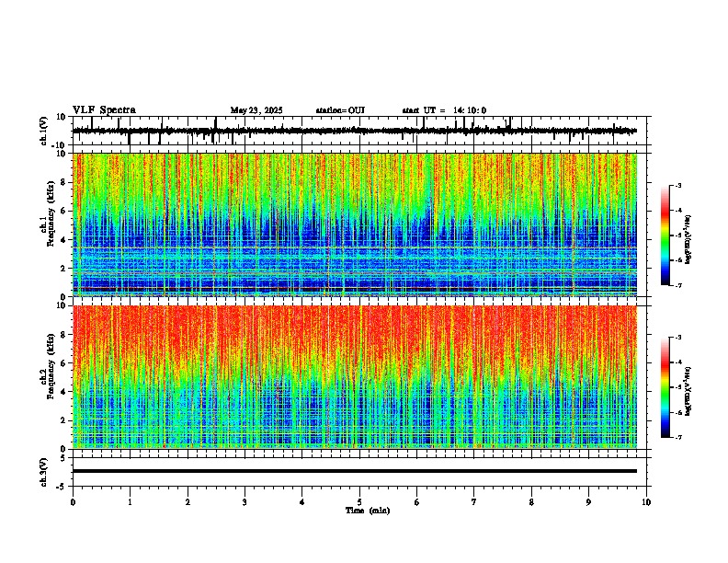Select the date text "May 23, 2025"
The width and height of the screenshot is (728, 563).
click(256, 110)
